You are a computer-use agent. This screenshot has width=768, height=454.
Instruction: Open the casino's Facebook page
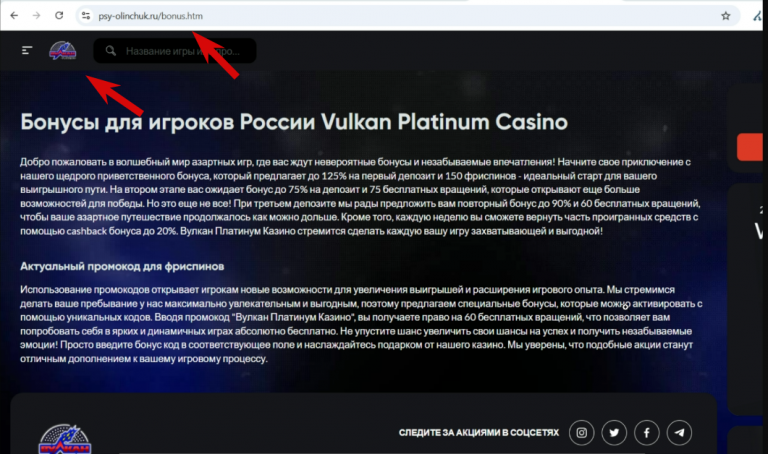(647, 432)
